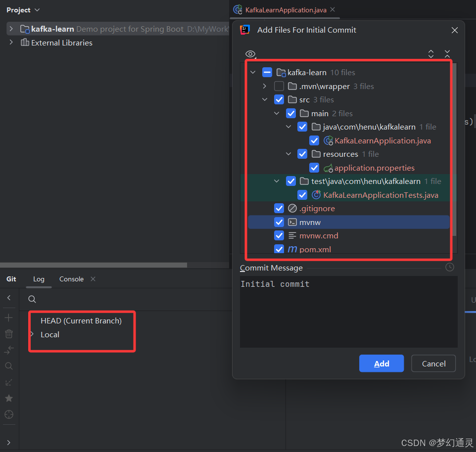Screen dimensions: 476x452
Task: Click the Git panel back arrow icon
Action: tap(9, 298)
